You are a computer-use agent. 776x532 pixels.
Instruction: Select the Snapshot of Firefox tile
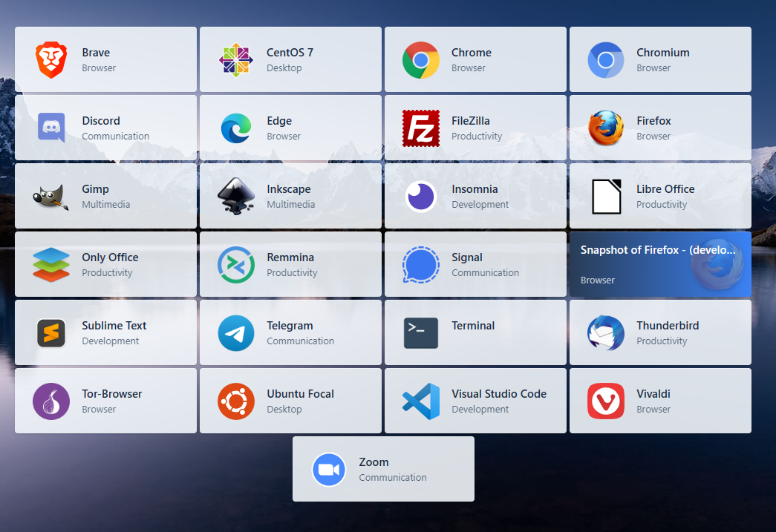point(660,264)
